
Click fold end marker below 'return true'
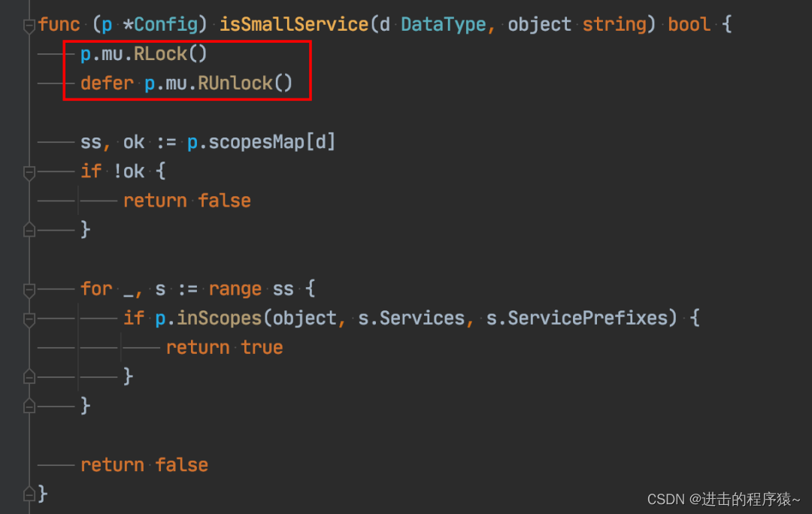coord(29,376)
